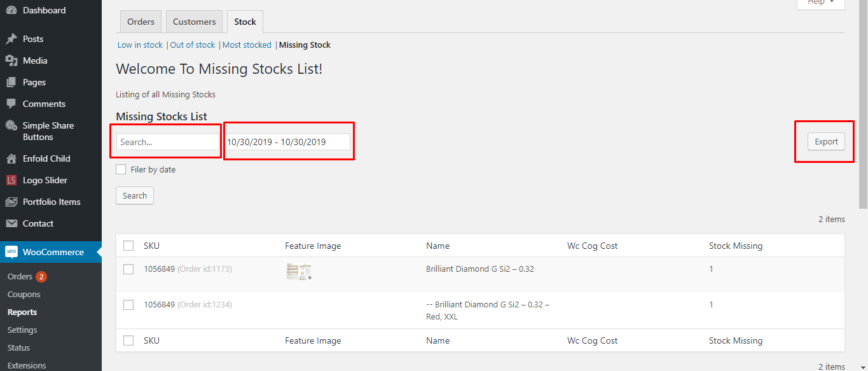This screenshot has width=868, height=371.
Task: Expand the Help dropdown
Action: (x=821, y=3)
